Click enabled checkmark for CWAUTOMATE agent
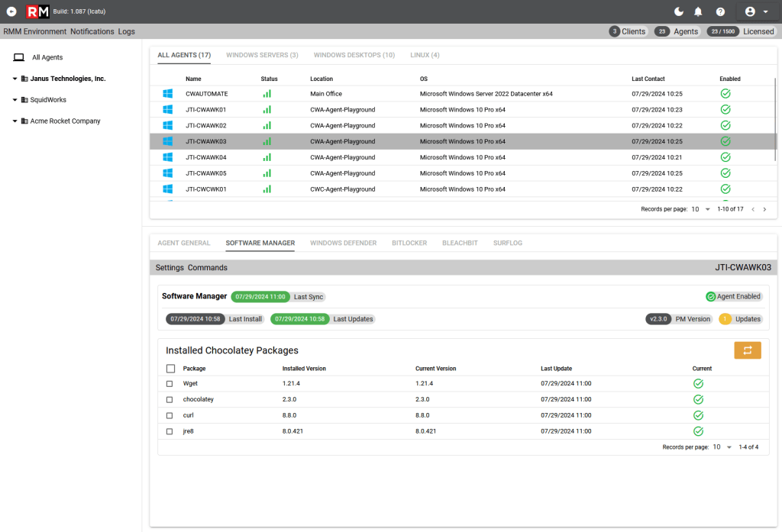The width and height of the screenshot is (782, 532). coord(725,93)
